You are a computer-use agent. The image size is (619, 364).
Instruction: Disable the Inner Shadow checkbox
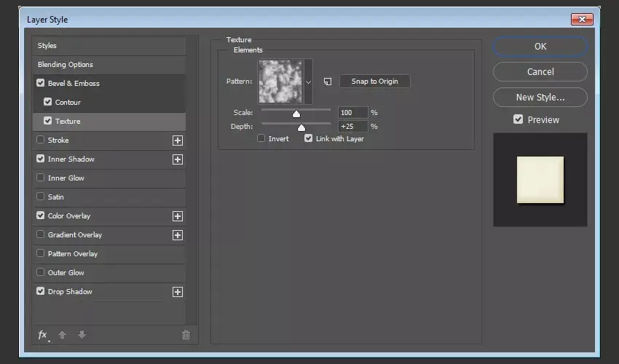(x=40, y=159)
